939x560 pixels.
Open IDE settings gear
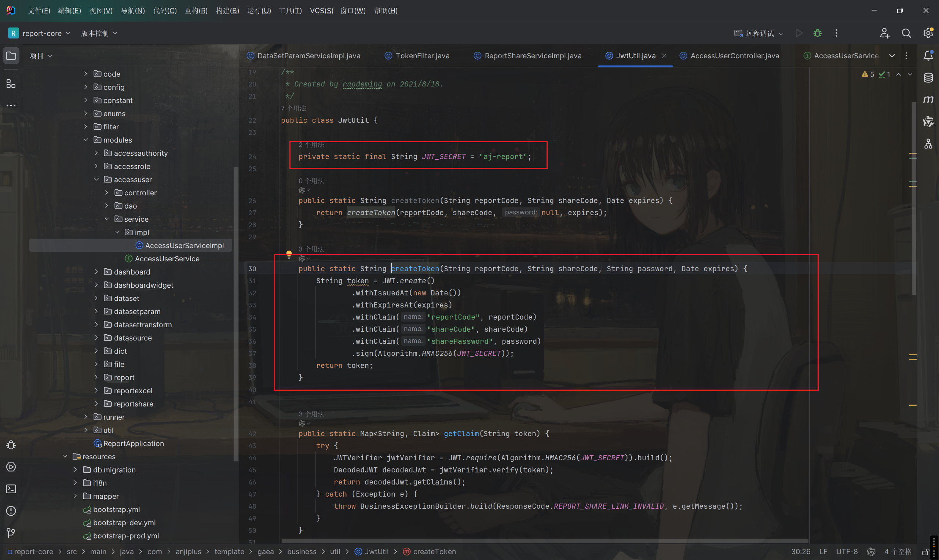(x=928, y=33)
